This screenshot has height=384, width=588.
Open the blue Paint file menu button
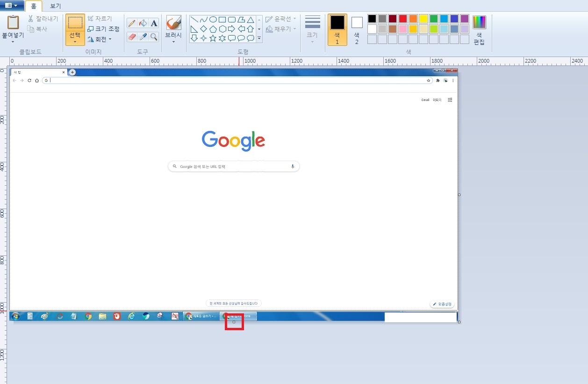click(12, 5)
